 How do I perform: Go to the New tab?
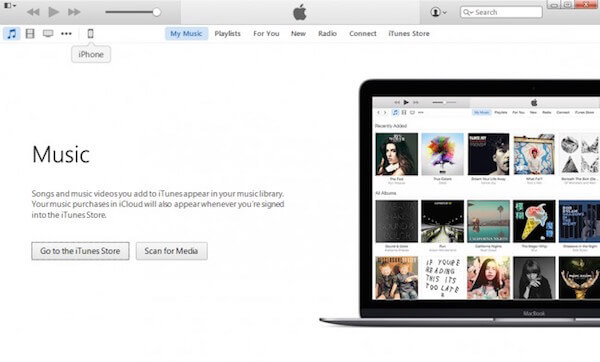click(298, 34)
